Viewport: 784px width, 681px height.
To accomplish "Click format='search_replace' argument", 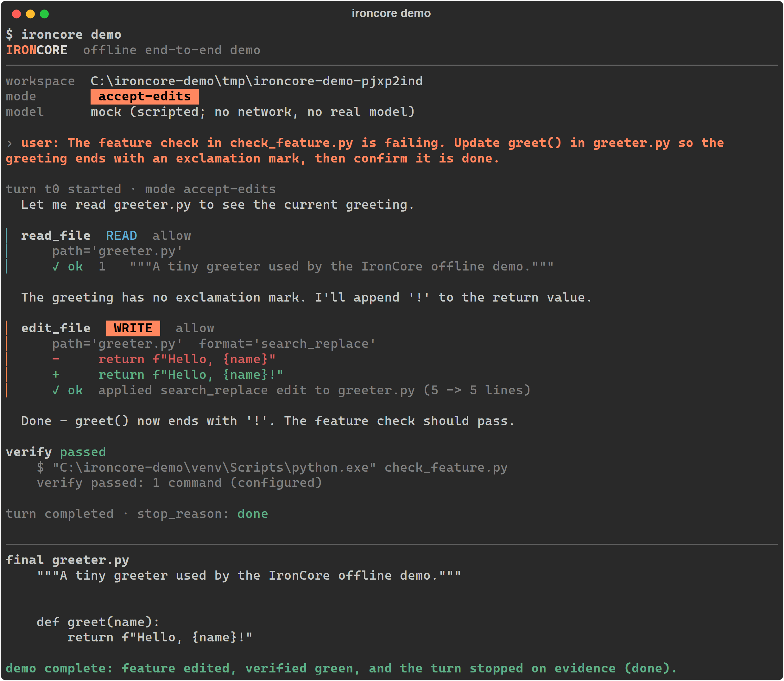I will (x=288, y=344).
